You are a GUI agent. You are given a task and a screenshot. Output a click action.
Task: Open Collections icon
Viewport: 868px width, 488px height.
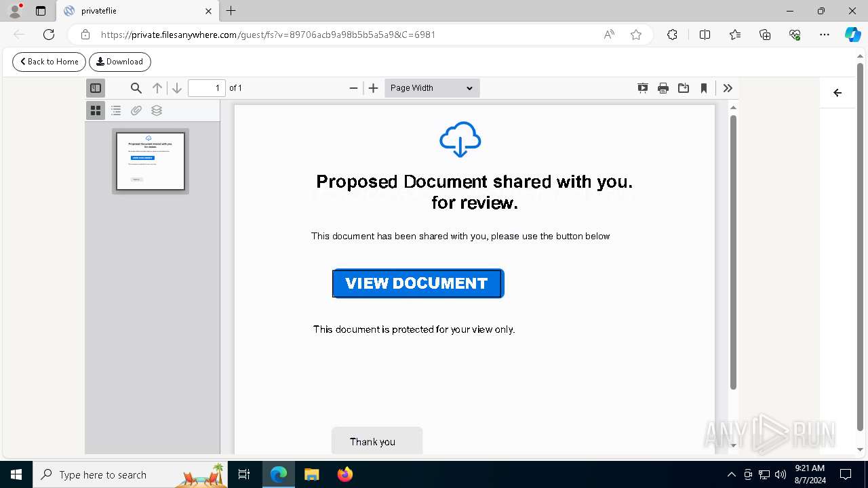pyautogui.click(x=765, y=35)
